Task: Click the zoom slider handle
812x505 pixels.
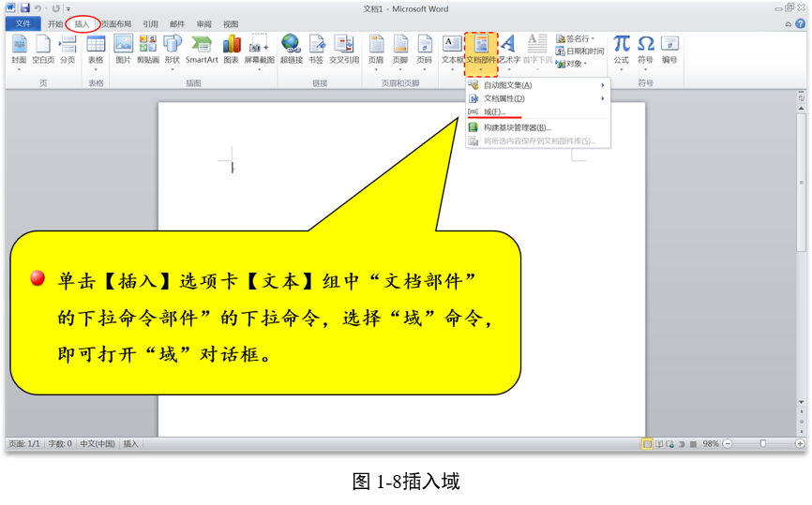Action: (x=763, y=444)
